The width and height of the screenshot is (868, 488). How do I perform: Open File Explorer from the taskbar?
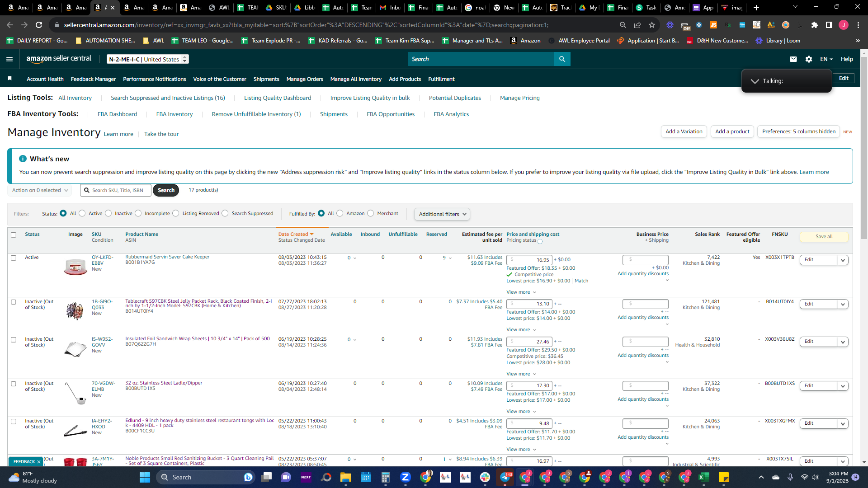tap(346, 477)
